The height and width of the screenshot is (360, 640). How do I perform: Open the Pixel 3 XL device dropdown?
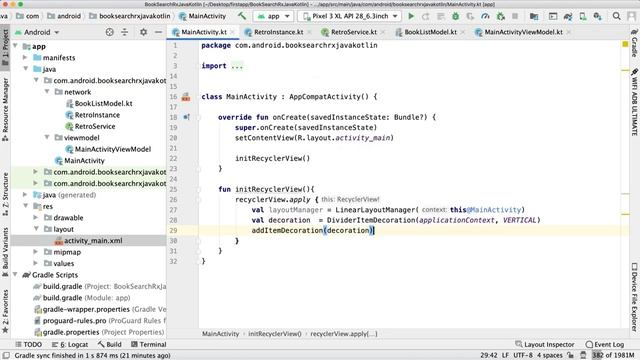pos(350,16)
